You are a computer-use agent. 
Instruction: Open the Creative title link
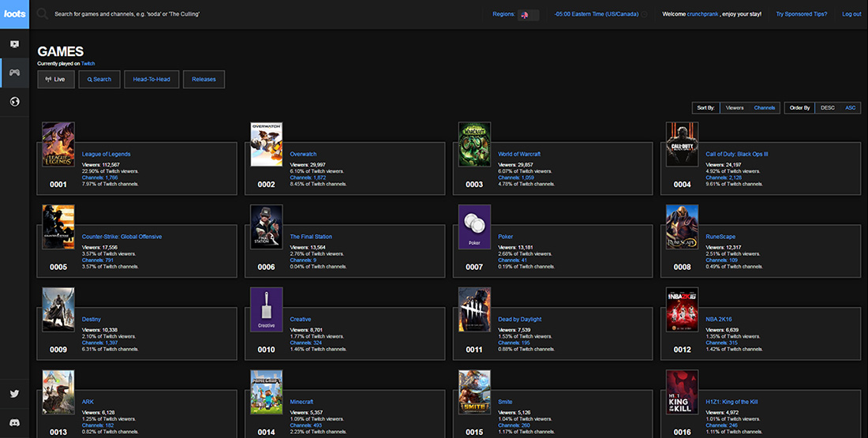[x=301, y=319]
